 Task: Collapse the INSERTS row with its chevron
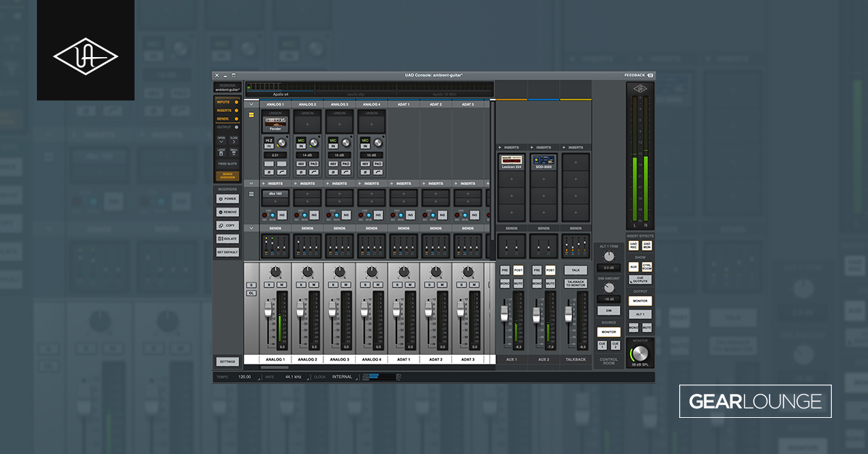[x=250, y=184]
